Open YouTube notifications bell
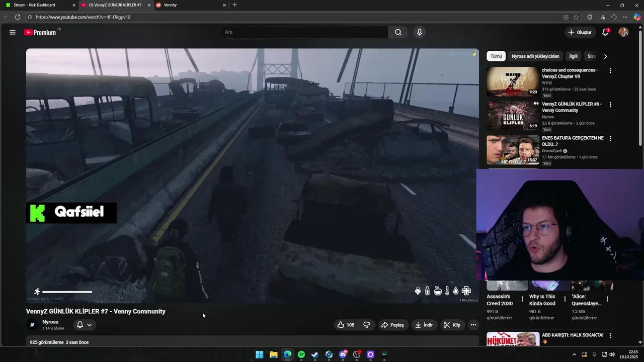This screenshot has width=644, height=362. (606, 32)
